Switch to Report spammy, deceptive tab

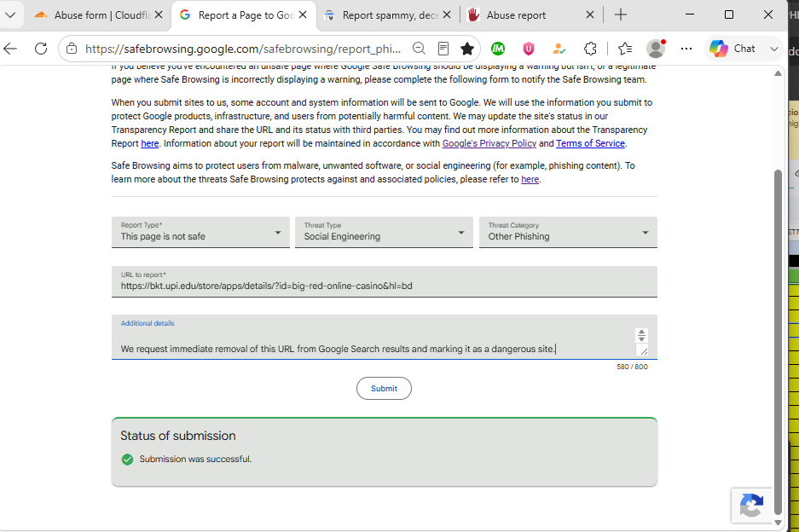381,15
